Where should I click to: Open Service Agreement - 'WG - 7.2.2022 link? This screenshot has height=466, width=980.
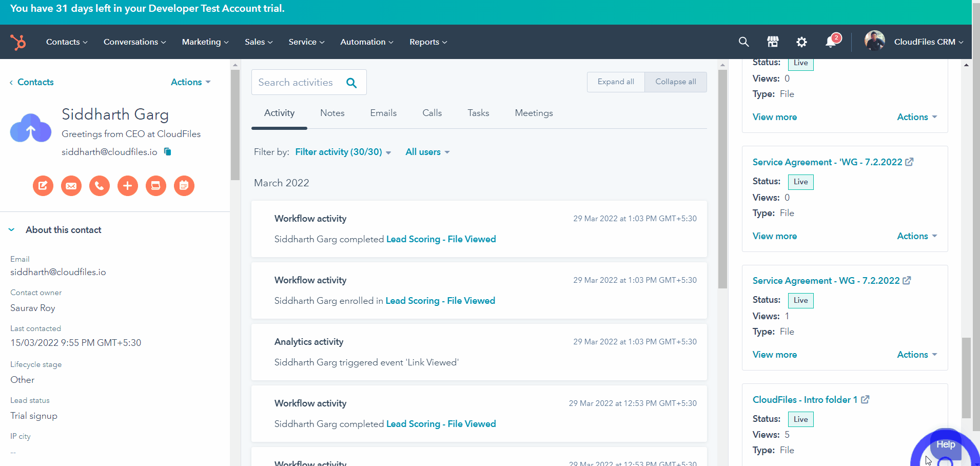(827, 162)
